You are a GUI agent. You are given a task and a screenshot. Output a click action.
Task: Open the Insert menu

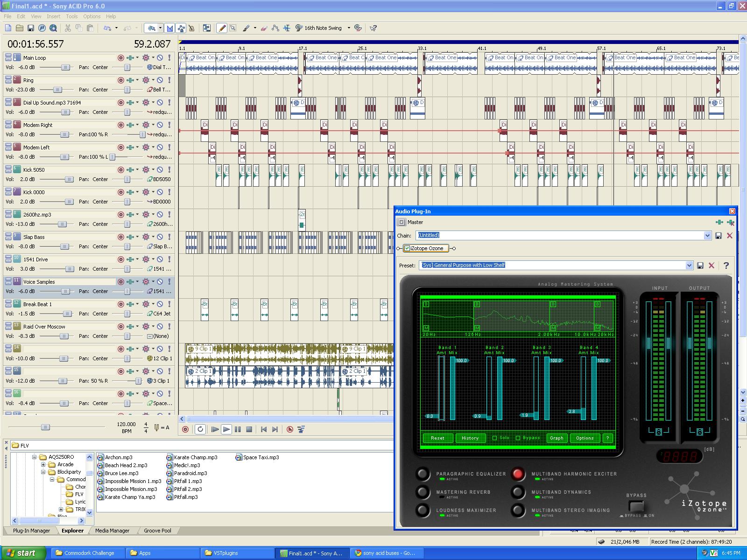point(53,16)
